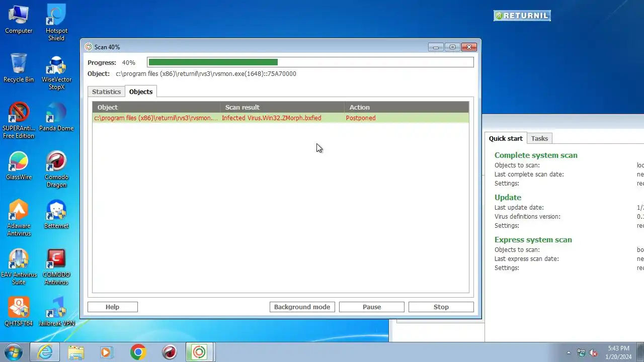
Task: Click the scan progress bar
Action: (310, 62)
